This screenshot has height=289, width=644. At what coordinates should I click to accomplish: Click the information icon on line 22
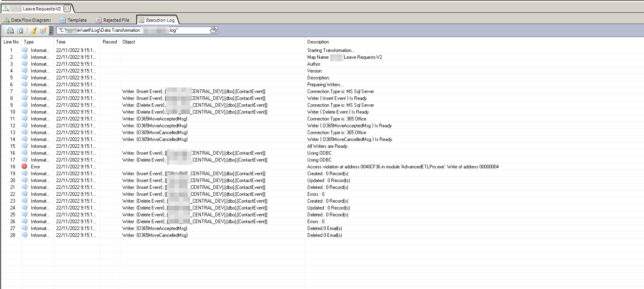point(25,194)
